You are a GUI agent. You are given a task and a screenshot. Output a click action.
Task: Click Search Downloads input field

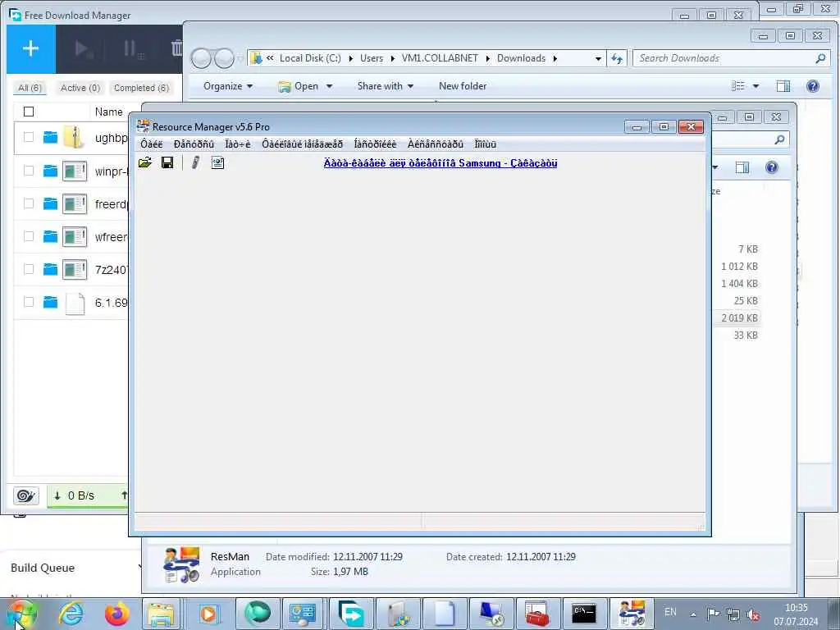[x=731, y=58]
